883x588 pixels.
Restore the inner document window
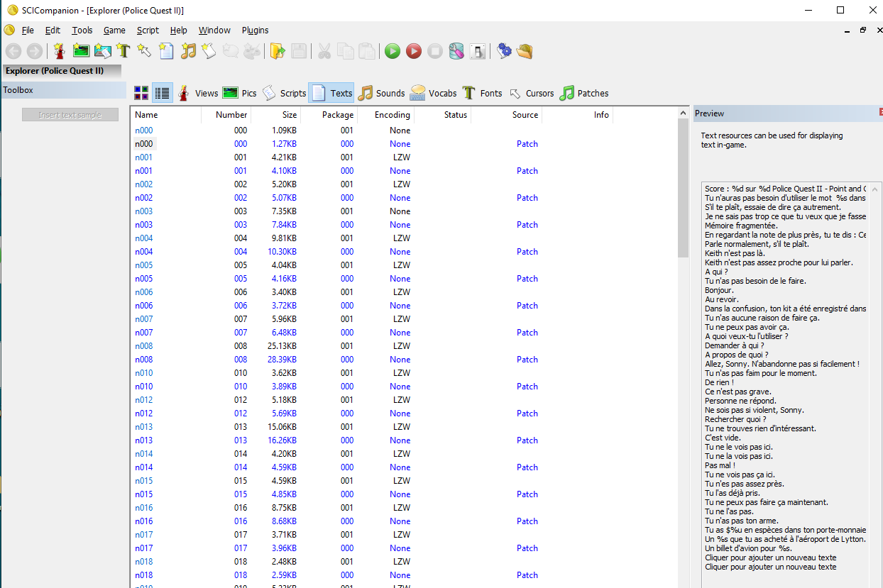pos(863,30)
